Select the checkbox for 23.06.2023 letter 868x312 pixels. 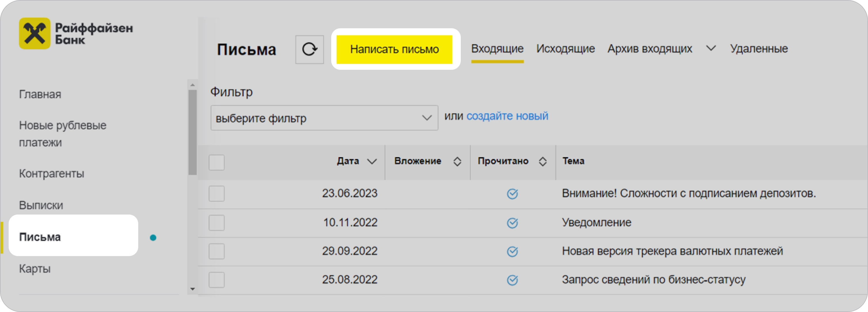pos(216,193)
